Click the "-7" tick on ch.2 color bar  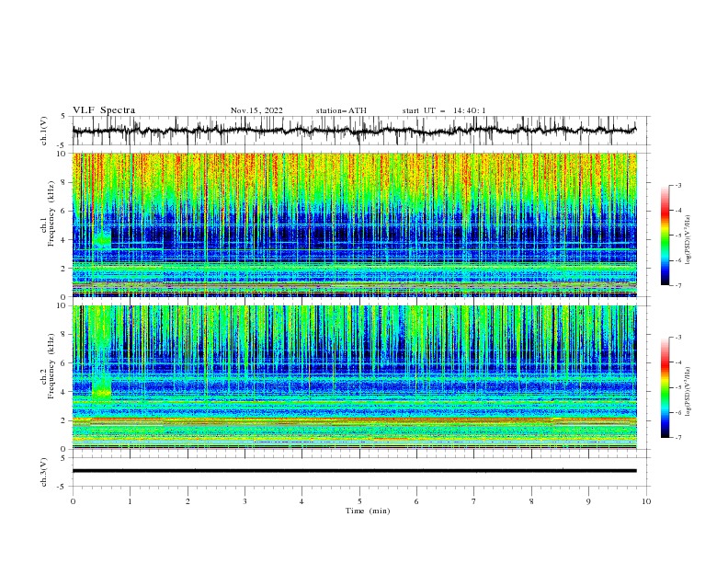click(x=678, y=438)
